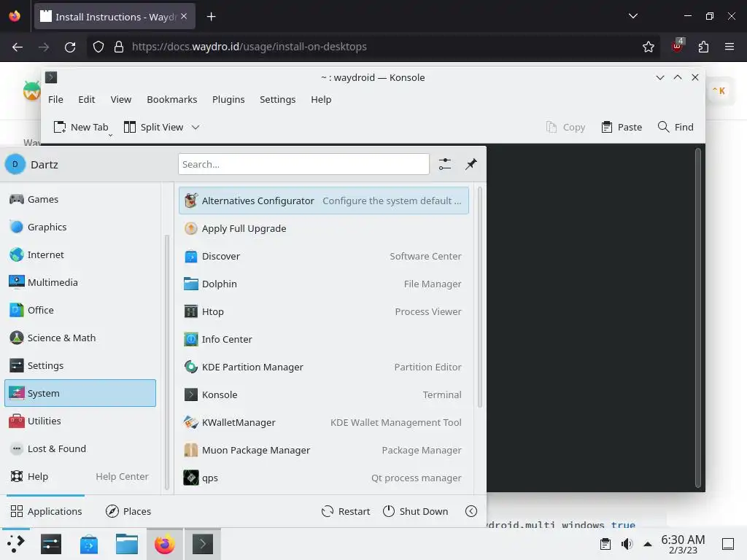The width and height of the screenshot is (747, 560).
Task: Click Split View in Konsole toolbar
Action: click(x=153, y=127)
